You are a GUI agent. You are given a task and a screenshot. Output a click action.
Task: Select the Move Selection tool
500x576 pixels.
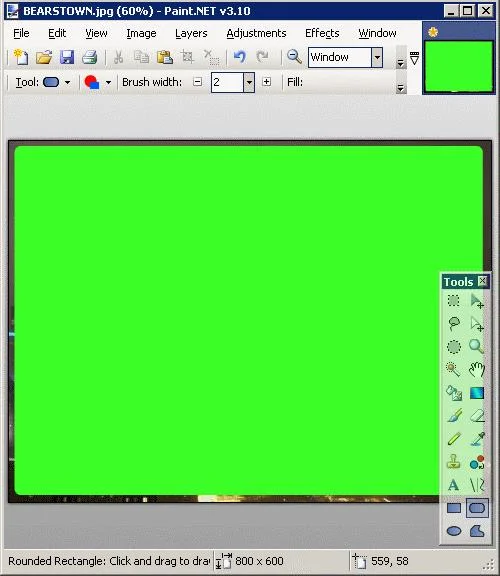[477, 324]
